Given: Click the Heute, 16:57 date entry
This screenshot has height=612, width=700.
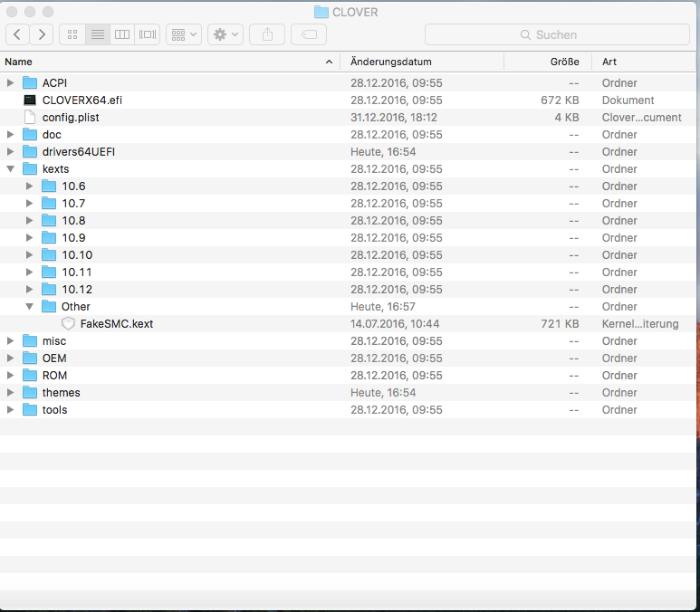Looking at the screenshot, I should [x=383, y=306].
